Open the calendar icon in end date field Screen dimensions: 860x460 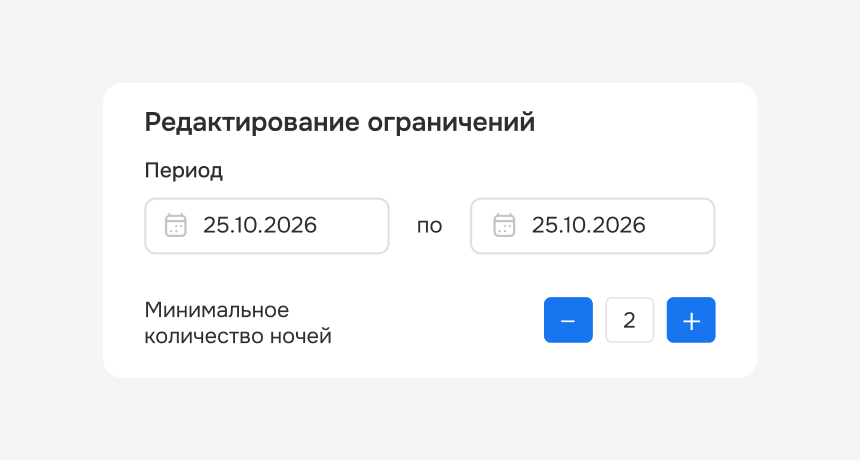click(504, 225)
